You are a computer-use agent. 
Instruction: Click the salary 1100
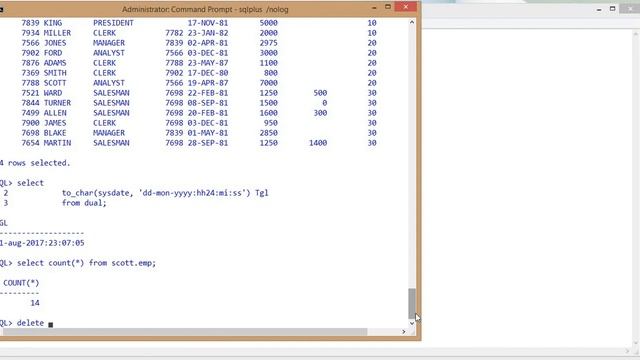pos(269,63)
